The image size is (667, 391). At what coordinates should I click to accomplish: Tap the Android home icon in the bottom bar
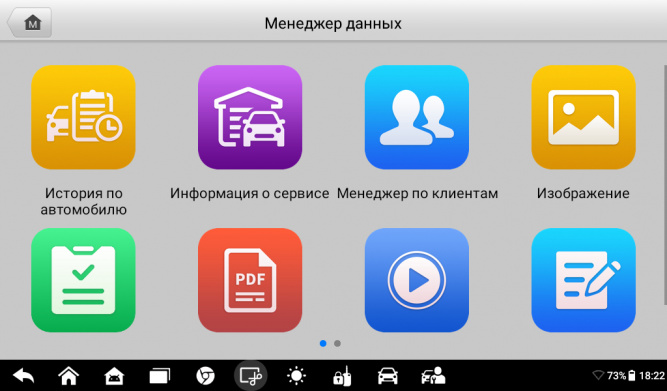(68, 376)
